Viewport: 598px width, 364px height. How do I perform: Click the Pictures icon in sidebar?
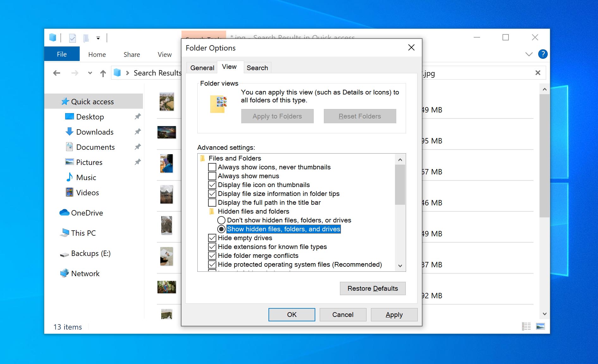coord(69,162)
